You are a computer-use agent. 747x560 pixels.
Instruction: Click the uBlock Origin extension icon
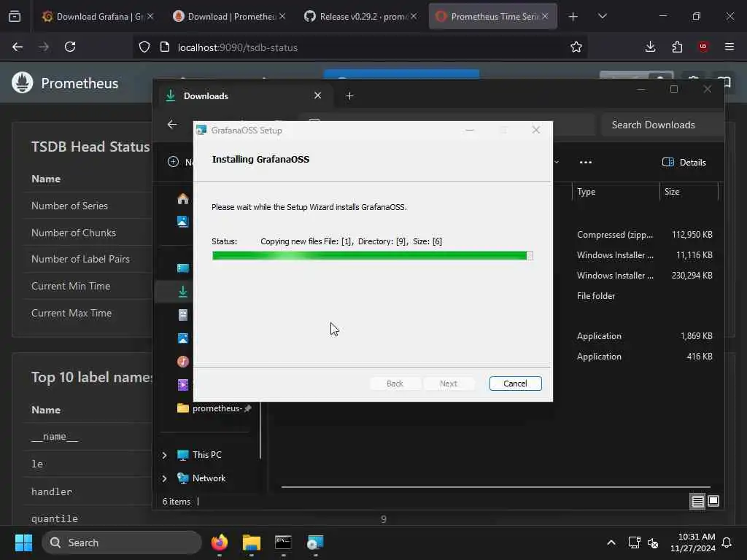[x=703, y=47]
